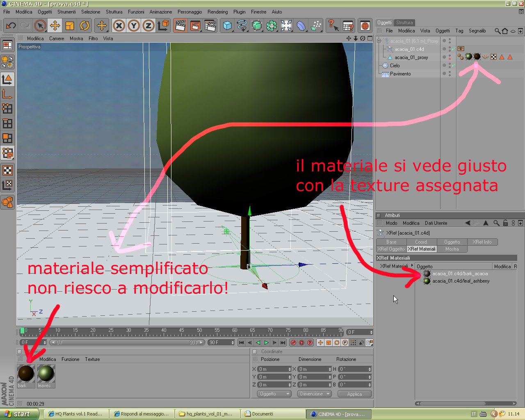The width and height of the screenshot is (525, 420).
Task: Click the magnifier icon in Attributi panel
Action: 496,223
